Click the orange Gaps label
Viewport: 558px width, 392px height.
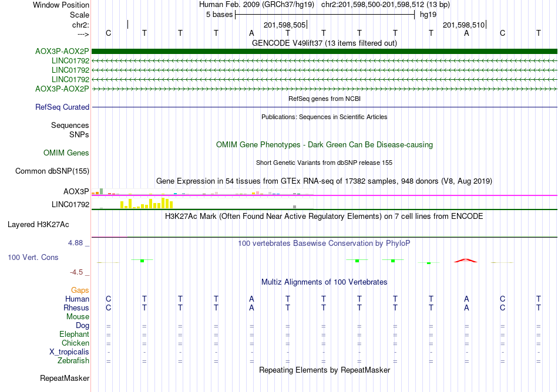[80, 290]
